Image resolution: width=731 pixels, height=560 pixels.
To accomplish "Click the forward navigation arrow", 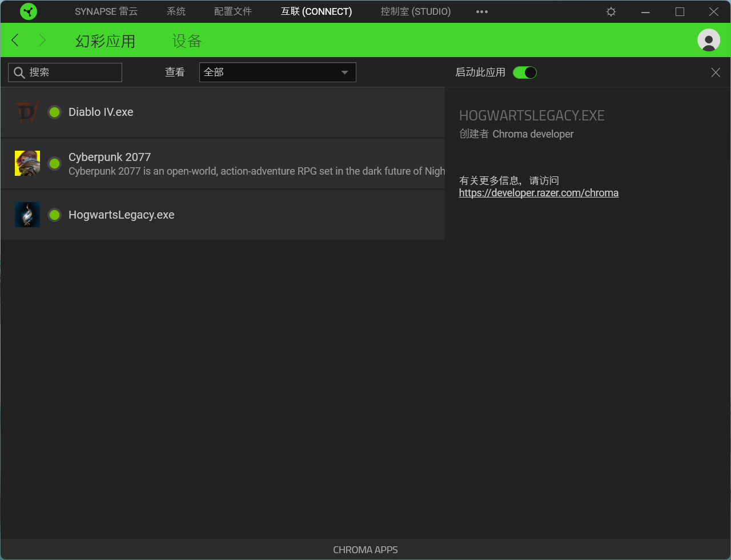I will (x=41, y=40).
